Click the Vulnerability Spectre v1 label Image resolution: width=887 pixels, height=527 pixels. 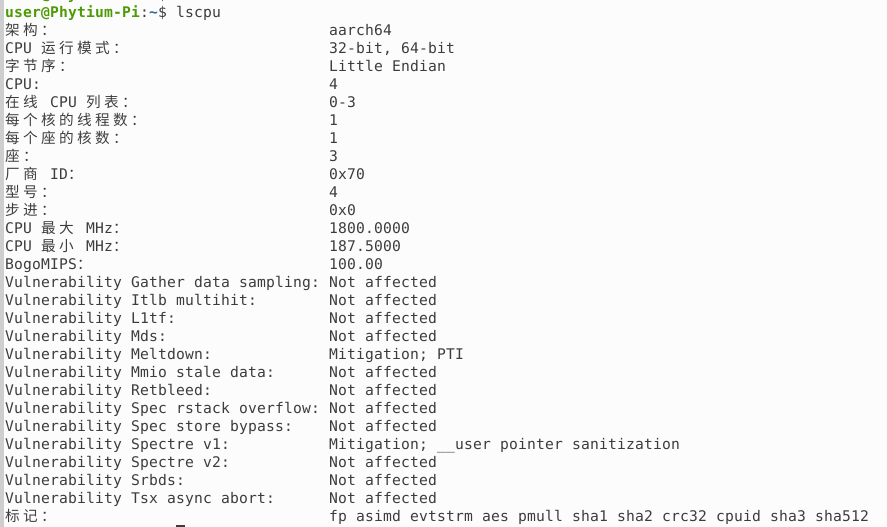click(117, 444)
